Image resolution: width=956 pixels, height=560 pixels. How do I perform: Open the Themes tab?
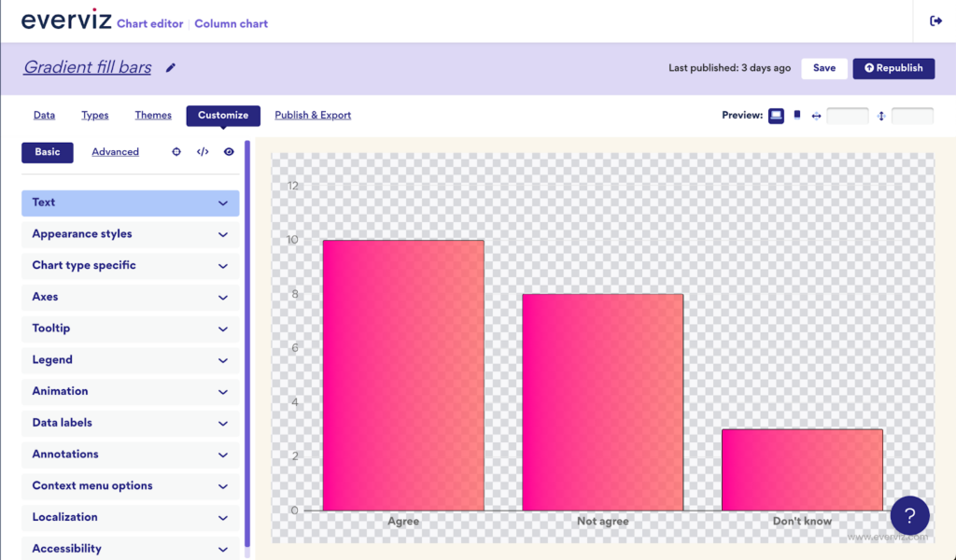click(152, 115)
